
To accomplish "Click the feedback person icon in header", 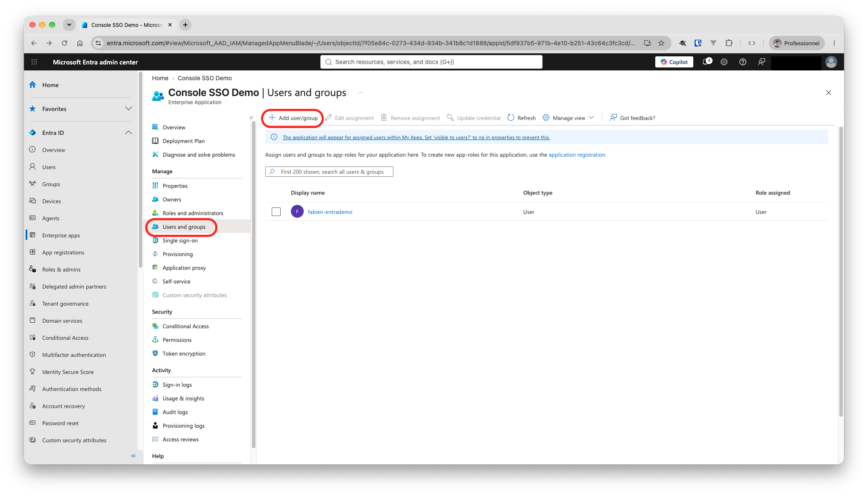I will [762, 62].
